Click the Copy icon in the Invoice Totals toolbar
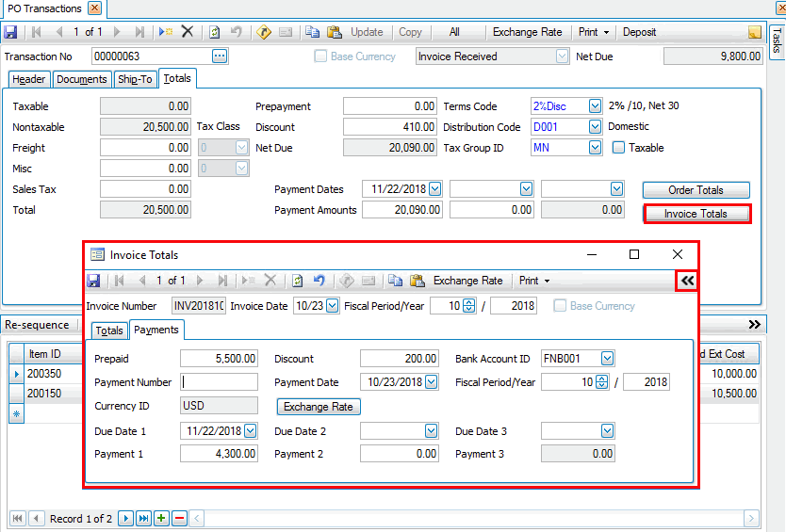The width and height of the screenshot is (786, 532). [x=396, y=281]
